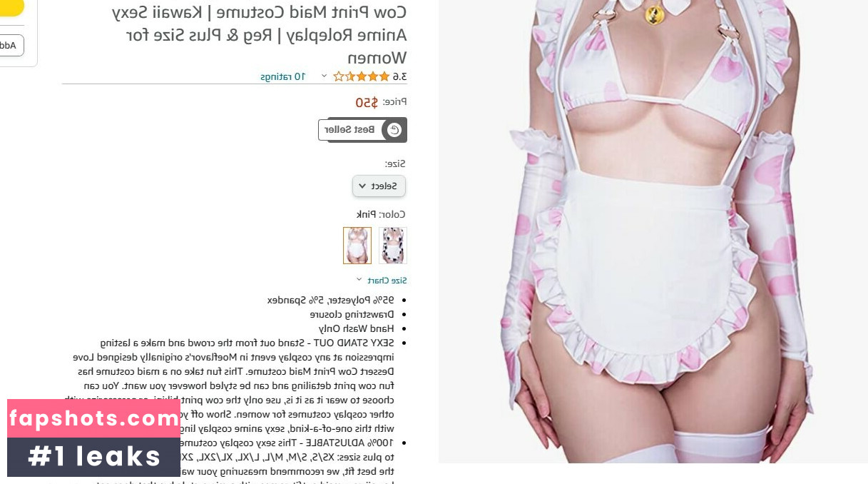
Task: Click the circular Best Seller badge icon
Action: pos(394,130)
